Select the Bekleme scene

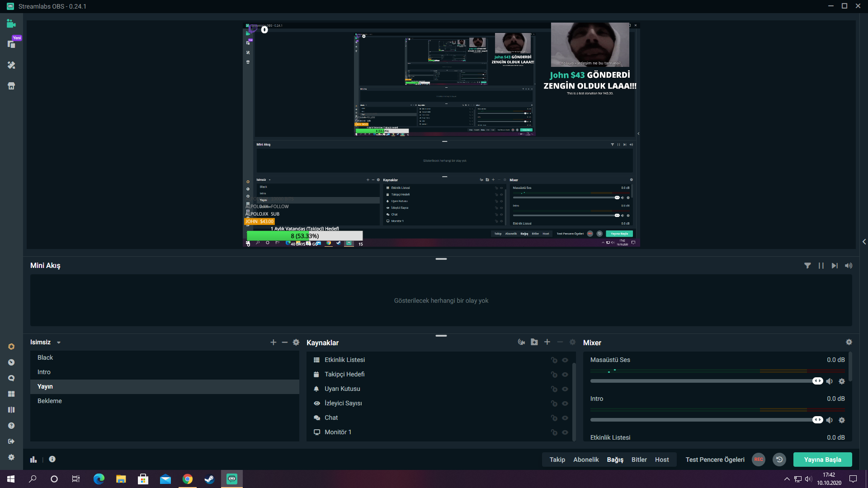point(50,401)
